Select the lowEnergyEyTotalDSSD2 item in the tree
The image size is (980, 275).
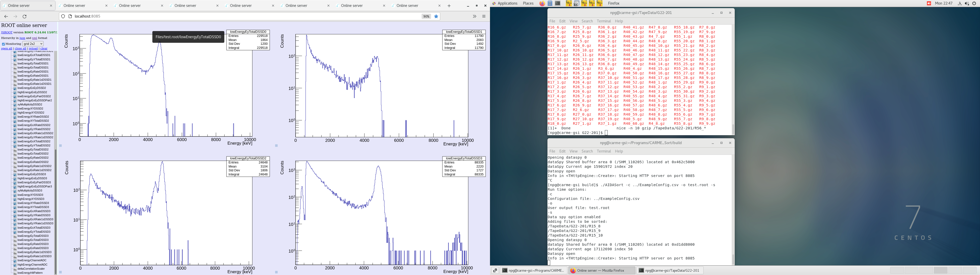point(33,150)
